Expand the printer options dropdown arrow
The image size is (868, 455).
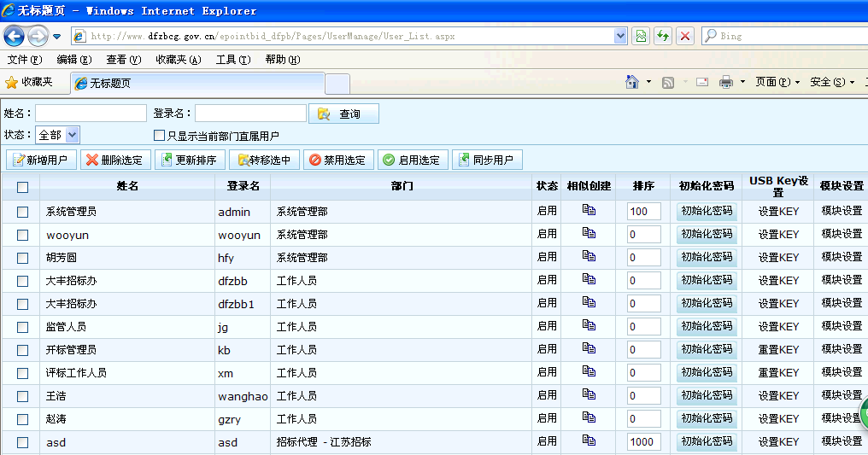[742, 82]
